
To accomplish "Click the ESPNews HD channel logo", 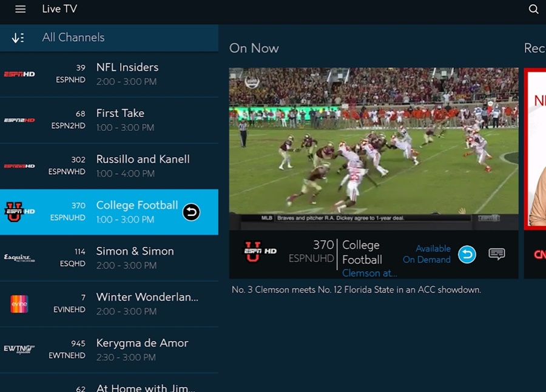I will [x=19, y=166].
